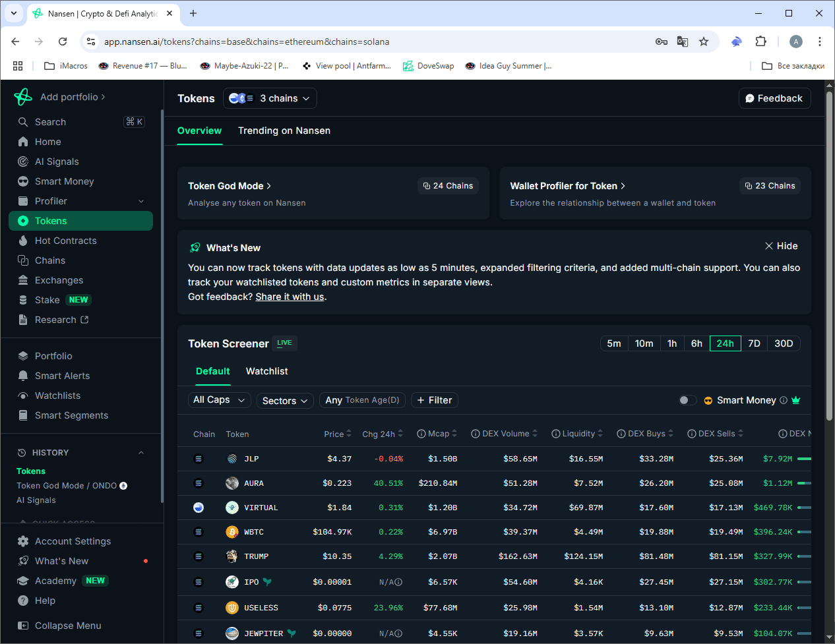Switch to Overview tab
The width and height of the screenshot is (835, 644).
click(x=199, y=131)
